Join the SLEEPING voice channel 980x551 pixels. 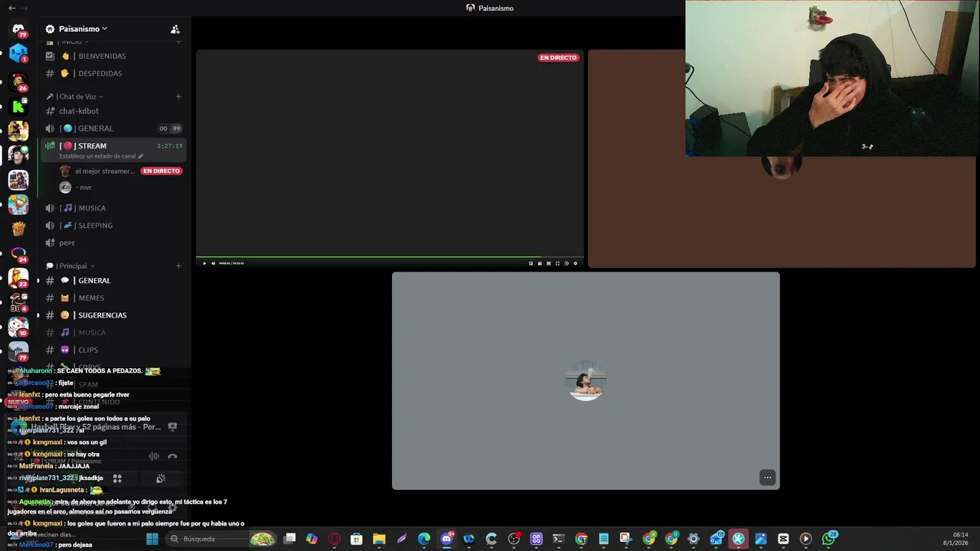click(113, 226)
